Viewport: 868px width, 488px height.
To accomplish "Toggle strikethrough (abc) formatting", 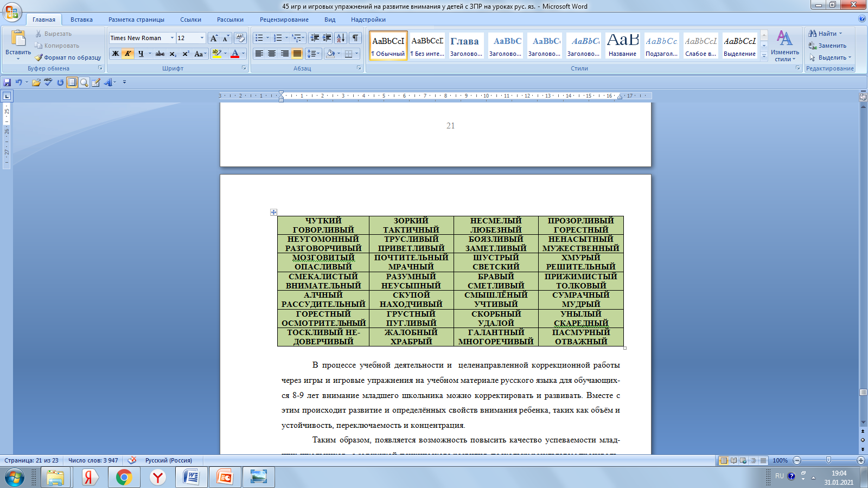I will point(160,54).
